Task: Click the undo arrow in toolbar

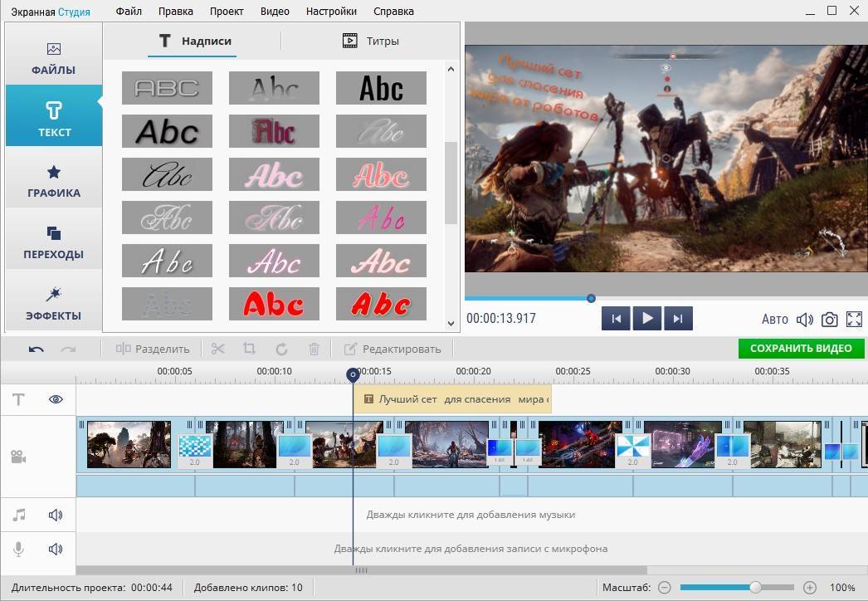Action: coord(36,349)
